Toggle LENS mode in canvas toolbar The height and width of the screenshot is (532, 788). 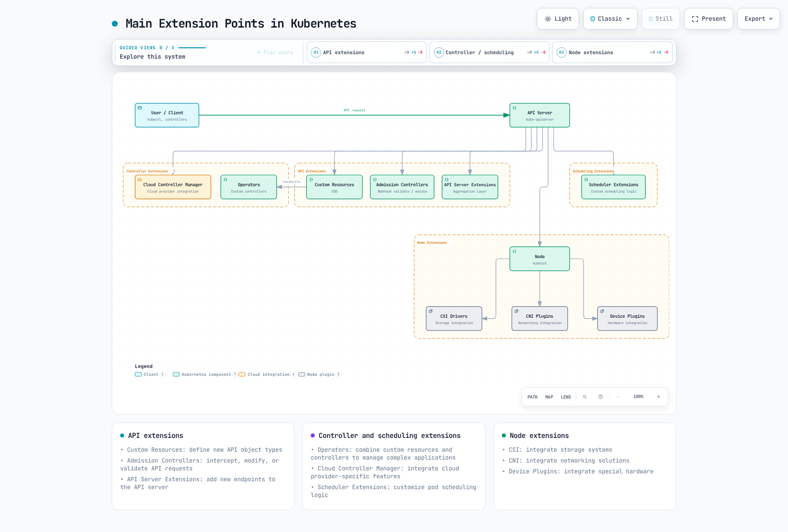point(566,397)
